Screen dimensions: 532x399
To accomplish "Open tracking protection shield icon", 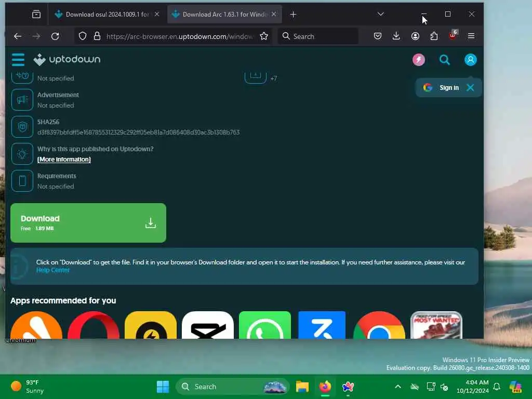I will point(83,36).
